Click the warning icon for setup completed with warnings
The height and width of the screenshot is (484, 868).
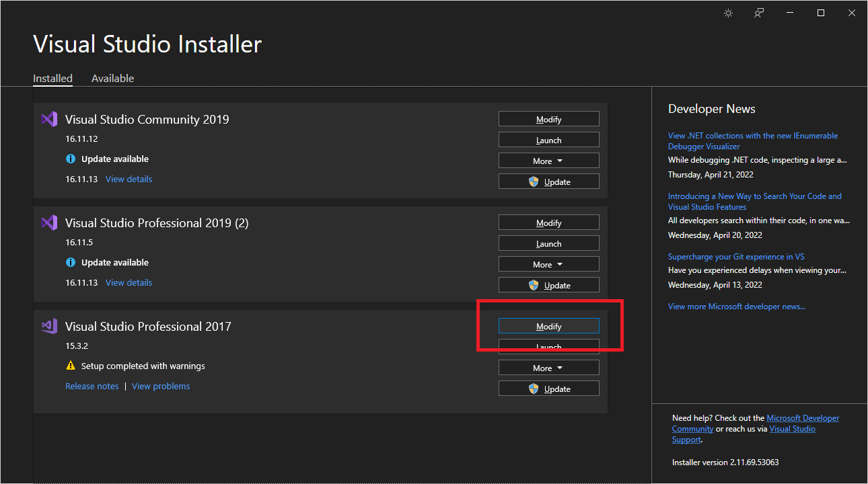coord(71,365)
